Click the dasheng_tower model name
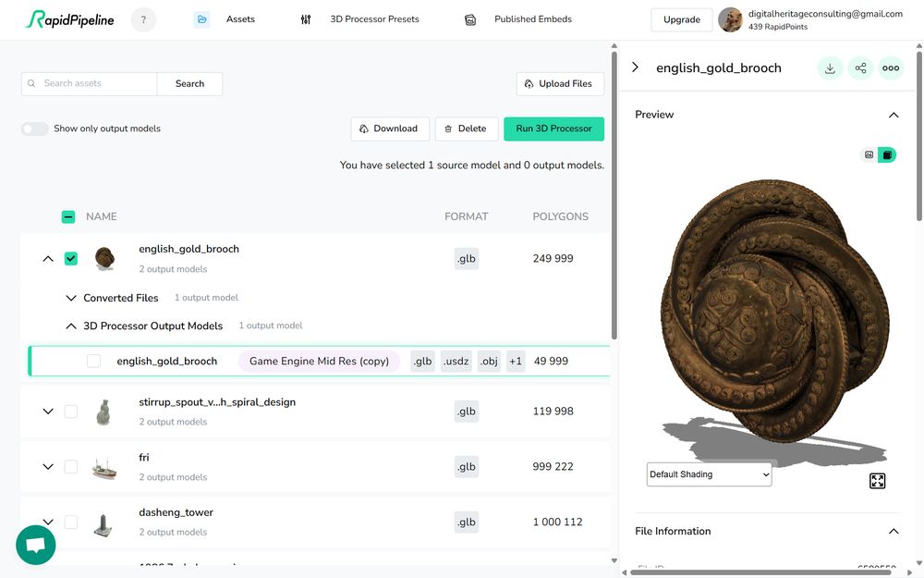Screen dimensions: 924x578 (176, 512)
